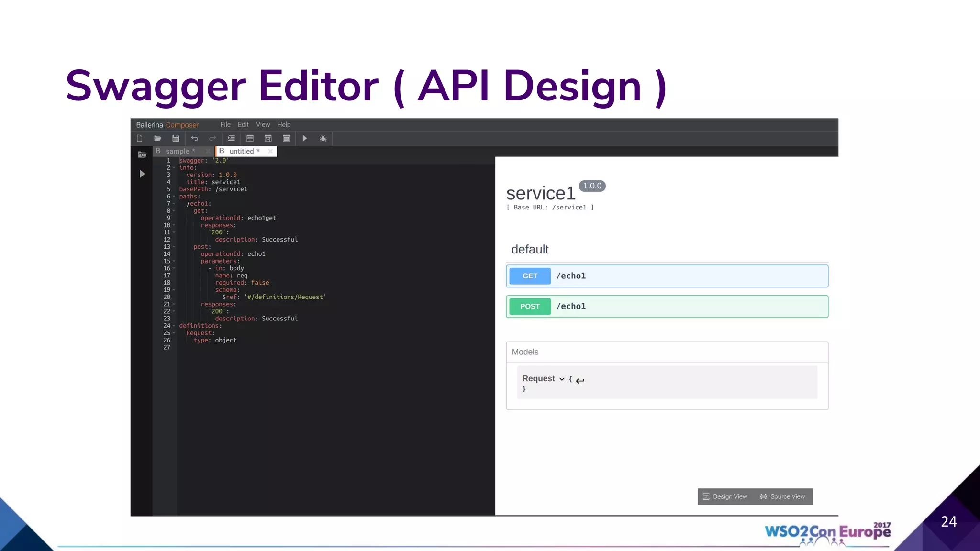
Task: Fold the /echo1 block at line 7
Action: tap(174, 204)
